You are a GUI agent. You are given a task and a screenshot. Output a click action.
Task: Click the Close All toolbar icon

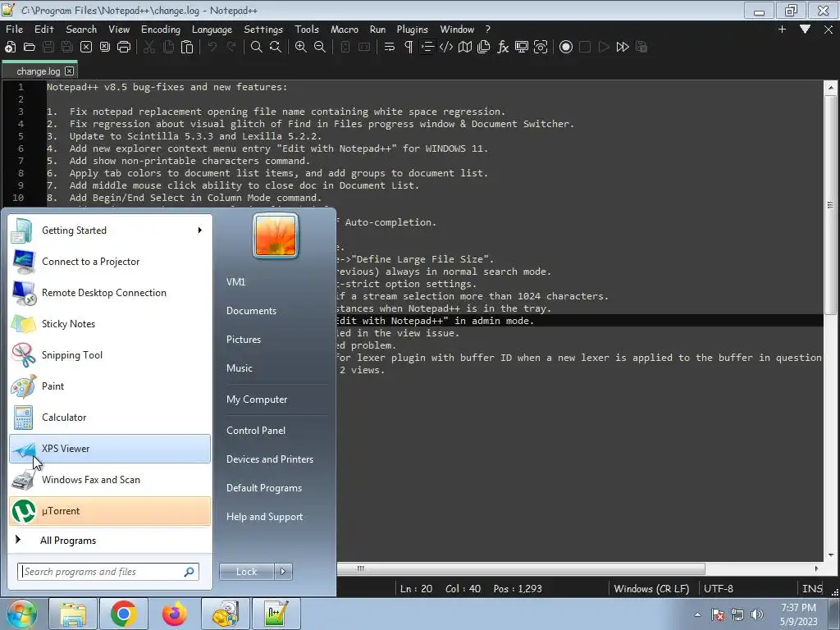(105, 47)
